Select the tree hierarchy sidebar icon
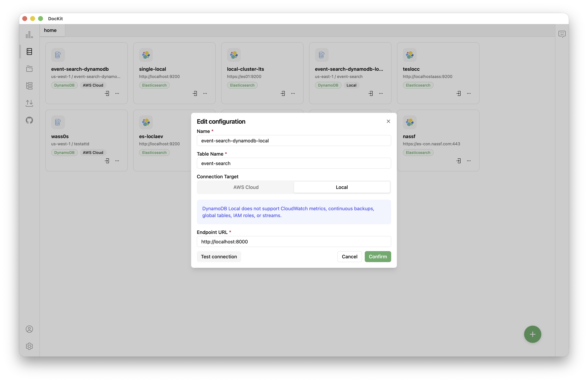Screen dimensions: 588x382 click(x=29, y=86)
